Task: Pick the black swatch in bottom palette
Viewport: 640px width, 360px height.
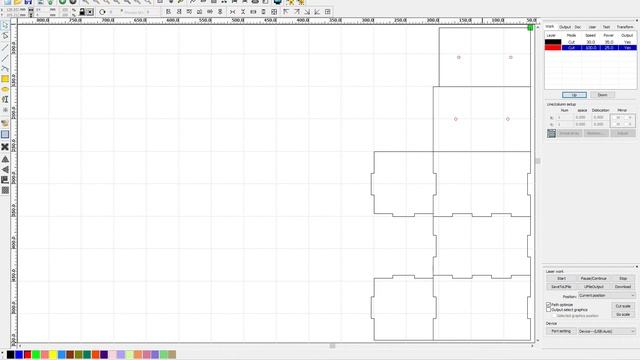Action: 11,355
